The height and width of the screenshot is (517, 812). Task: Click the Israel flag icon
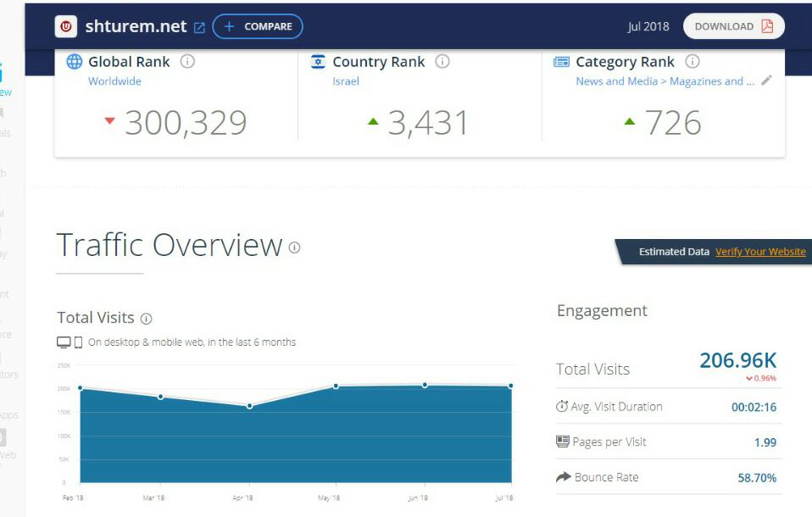click(318, 62)
